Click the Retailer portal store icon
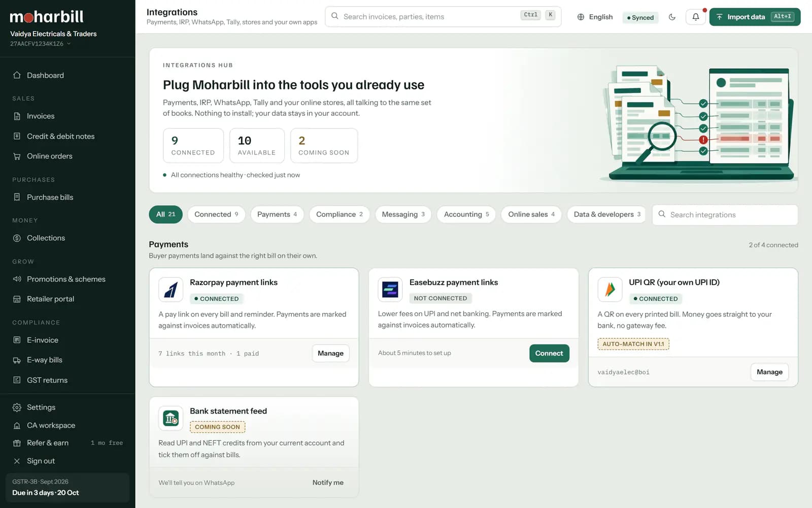Image resolution: width=812 pixels, height=508 pixels. point(17,299)
